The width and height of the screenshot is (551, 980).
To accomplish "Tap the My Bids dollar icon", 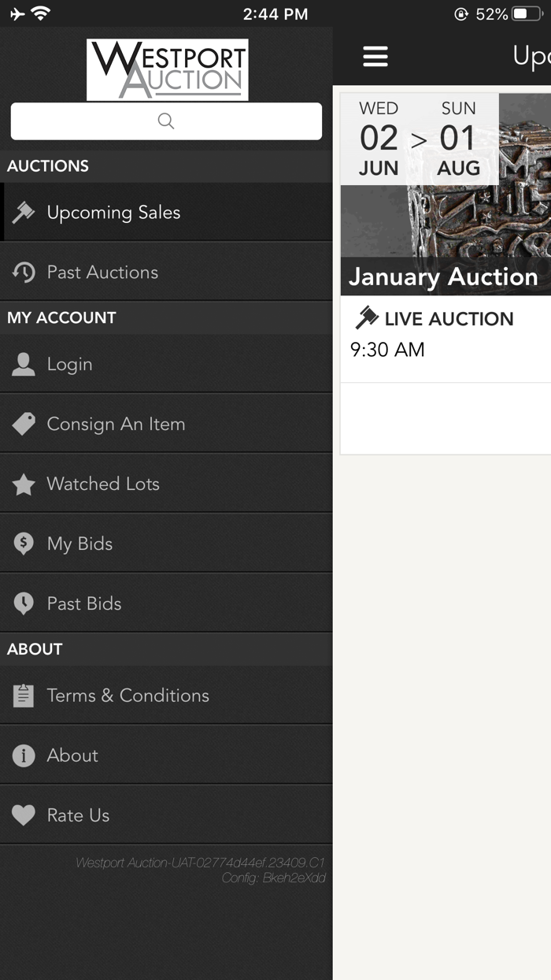I will coord(24,543).
